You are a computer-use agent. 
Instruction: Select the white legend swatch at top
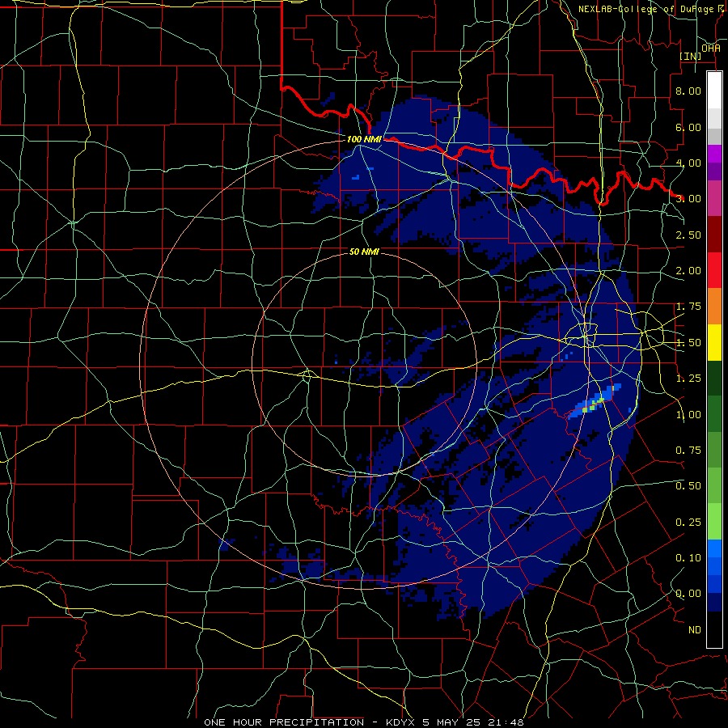click(714, 91)
